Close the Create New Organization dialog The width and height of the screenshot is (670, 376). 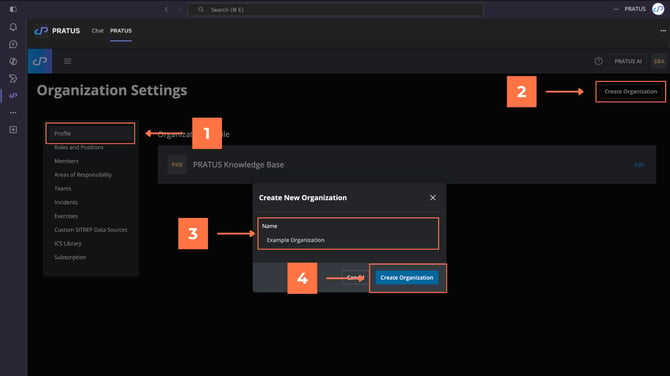[433, 197]
